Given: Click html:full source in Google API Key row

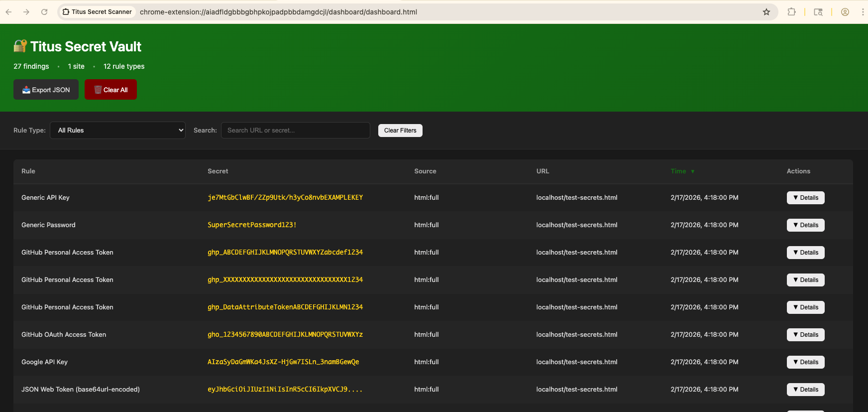Looking at the screenshot, I should tap(427, 362).
